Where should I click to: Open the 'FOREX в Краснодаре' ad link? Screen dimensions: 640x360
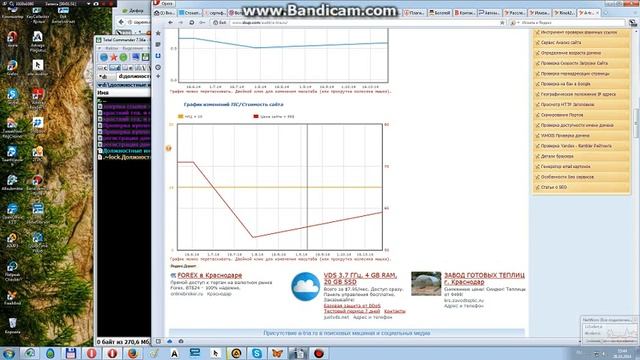[210, 276]
